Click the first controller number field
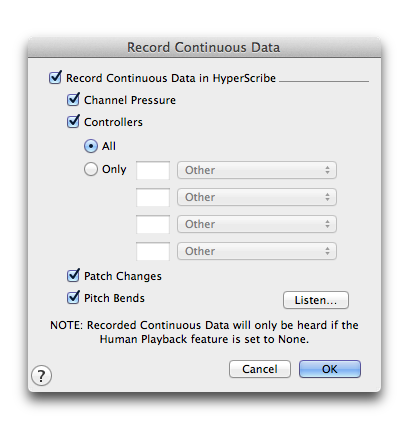409x428 pixels. pos(153,170)
